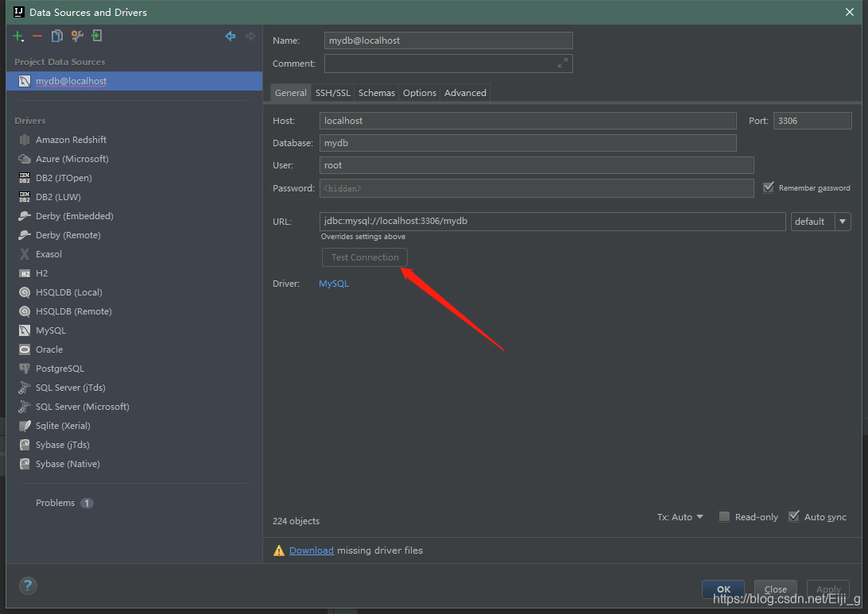This screenshot has width=868, height=614.
Task: Select Sqlite (Xerial) driver
Action: [x=63, y=426]
